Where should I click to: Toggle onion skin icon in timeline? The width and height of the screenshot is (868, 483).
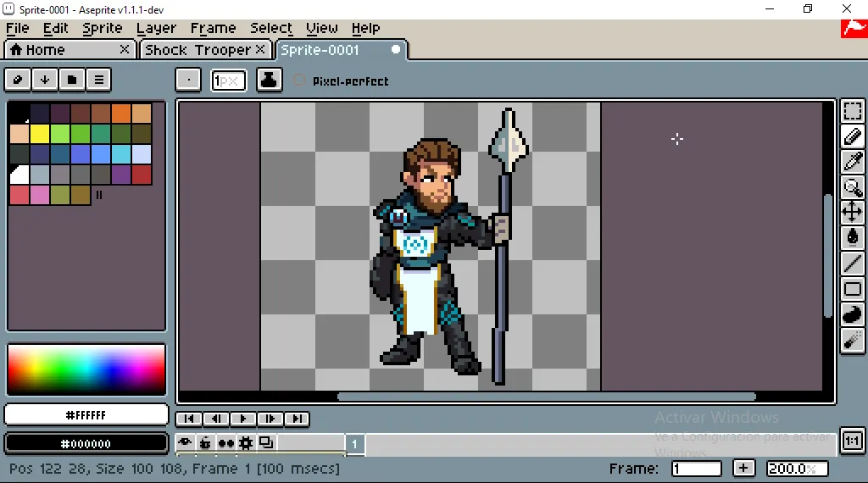[x=266, y=442]
